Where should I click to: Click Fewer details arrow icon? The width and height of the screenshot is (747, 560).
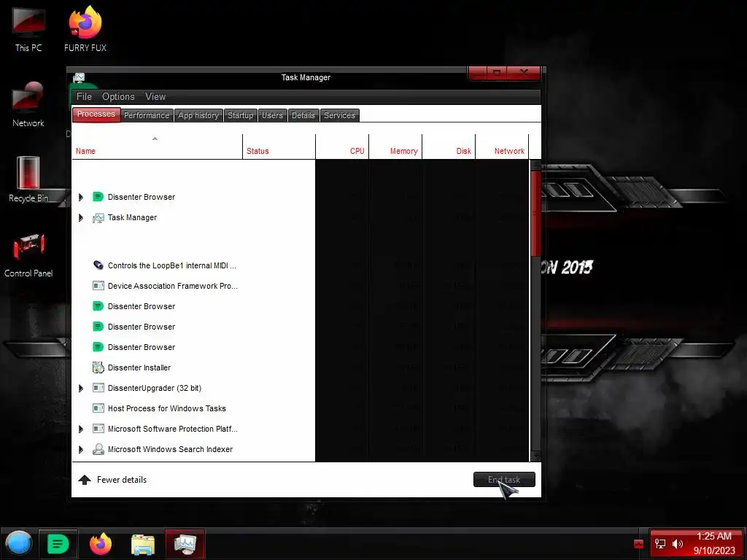point(85,480)
